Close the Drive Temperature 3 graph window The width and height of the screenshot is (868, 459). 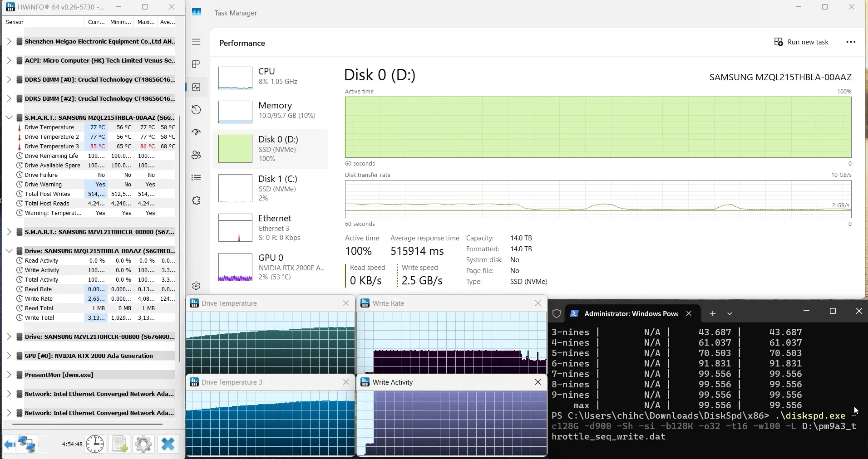tap(346, 382)
